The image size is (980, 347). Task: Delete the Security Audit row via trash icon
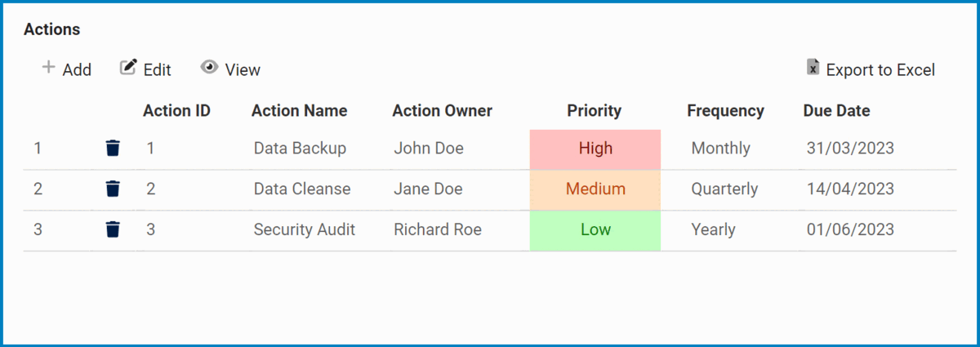pos(113,229)
